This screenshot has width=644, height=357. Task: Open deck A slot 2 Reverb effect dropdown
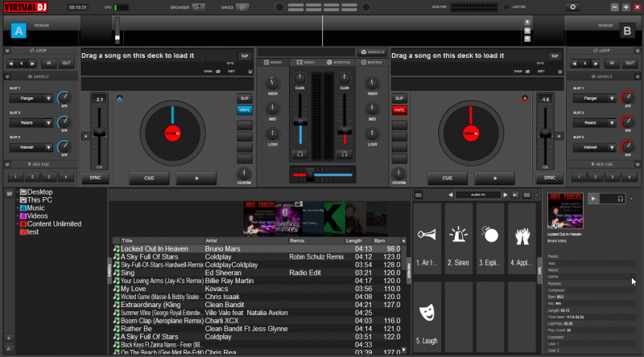[31, 123]
